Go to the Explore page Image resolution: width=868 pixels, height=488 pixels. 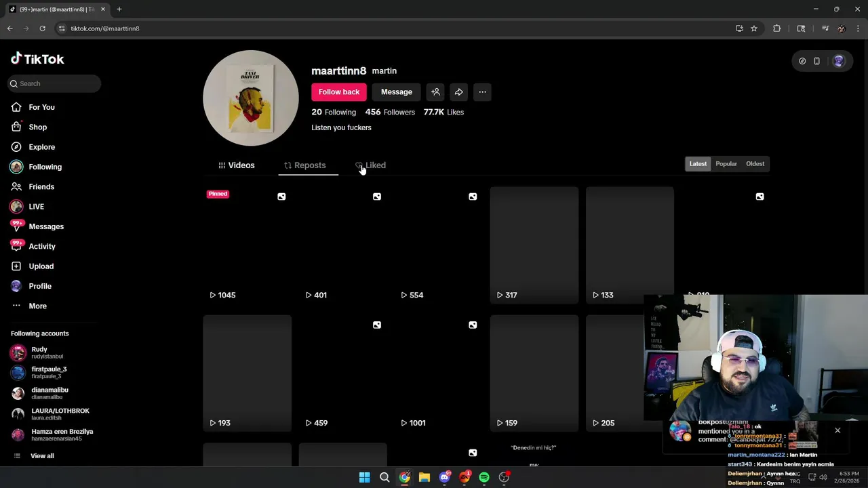coord(33,147)
